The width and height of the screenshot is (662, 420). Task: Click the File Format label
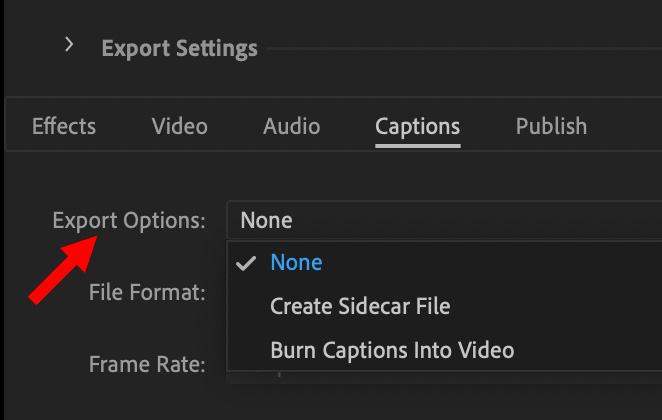point(147,292)
